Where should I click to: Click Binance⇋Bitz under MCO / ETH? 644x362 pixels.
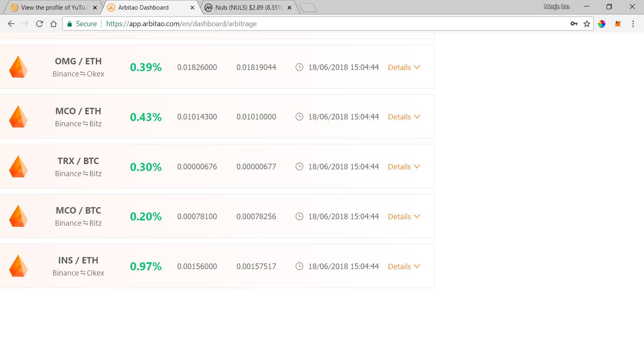click(x=78, y=124)
